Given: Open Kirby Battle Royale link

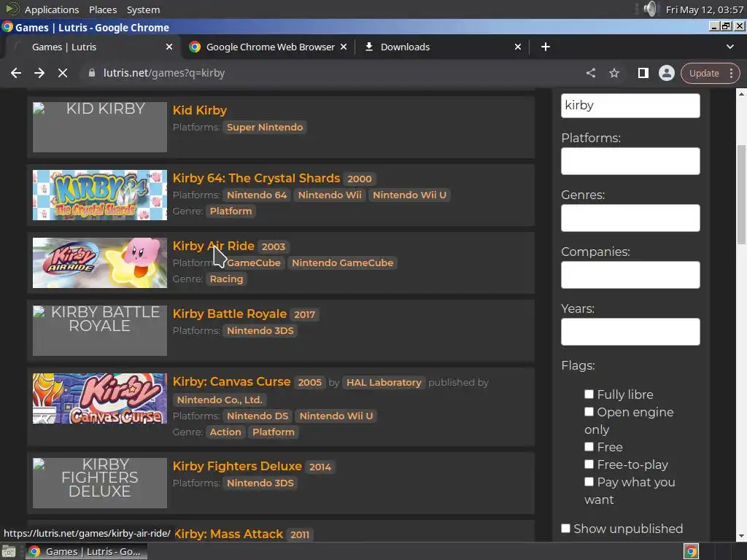Looking at the screenshot, I should pyautogui.click(x=230, y=314).
